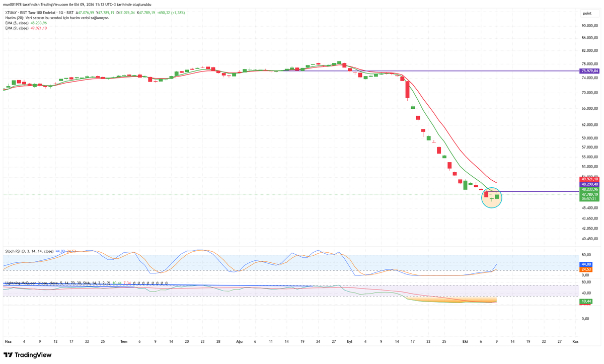Click the 45.400,00 price axis label
The height and width of the screenshot is (364, 604).
coord(589,207)
